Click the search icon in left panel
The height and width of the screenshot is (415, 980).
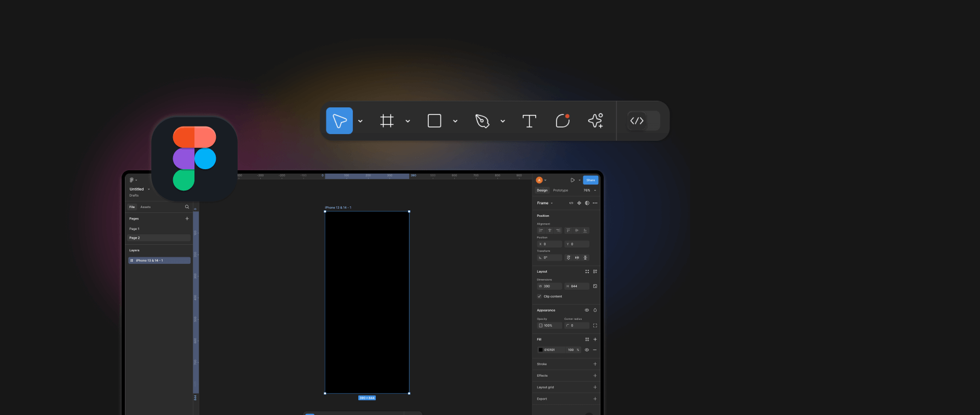tap(187, 207)
